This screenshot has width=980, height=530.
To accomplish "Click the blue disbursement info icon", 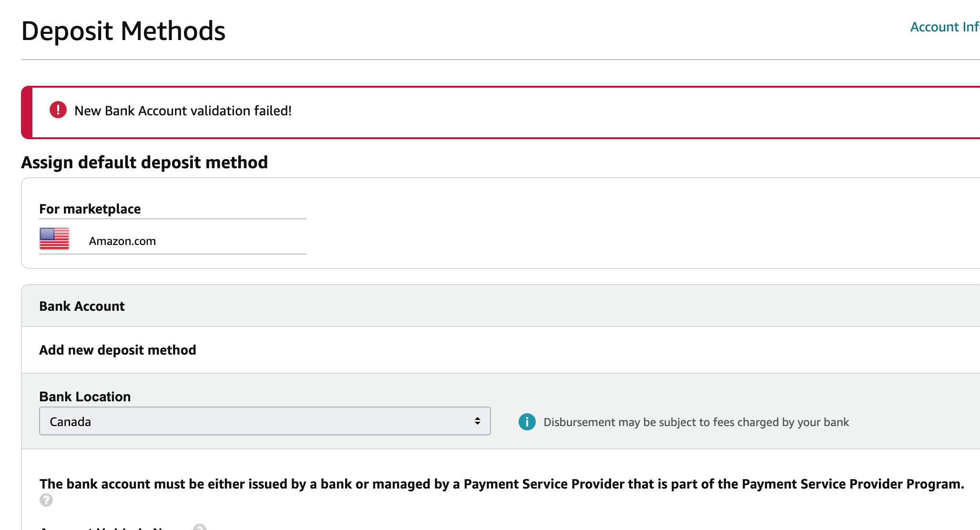I will point(527,422).
